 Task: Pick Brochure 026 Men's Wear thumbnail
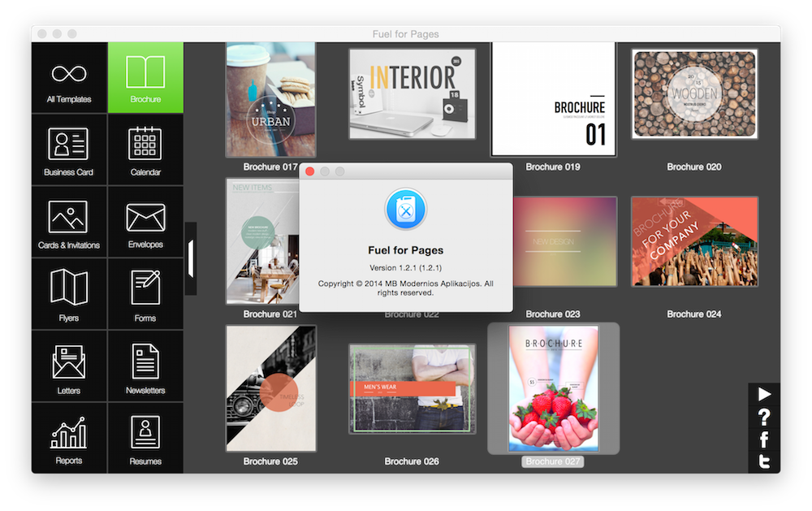412,388
